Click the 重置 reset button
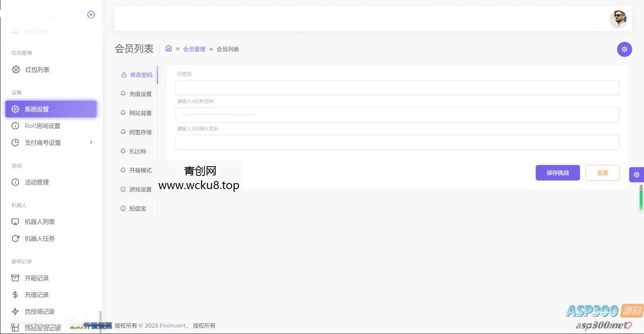 (603, 173)
